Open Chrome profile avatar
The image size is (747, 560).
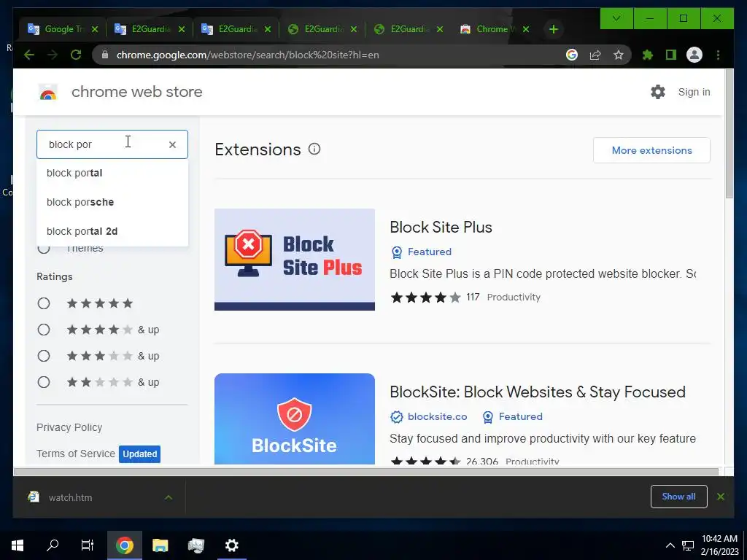pyautogui.click(x=694, y=55)
